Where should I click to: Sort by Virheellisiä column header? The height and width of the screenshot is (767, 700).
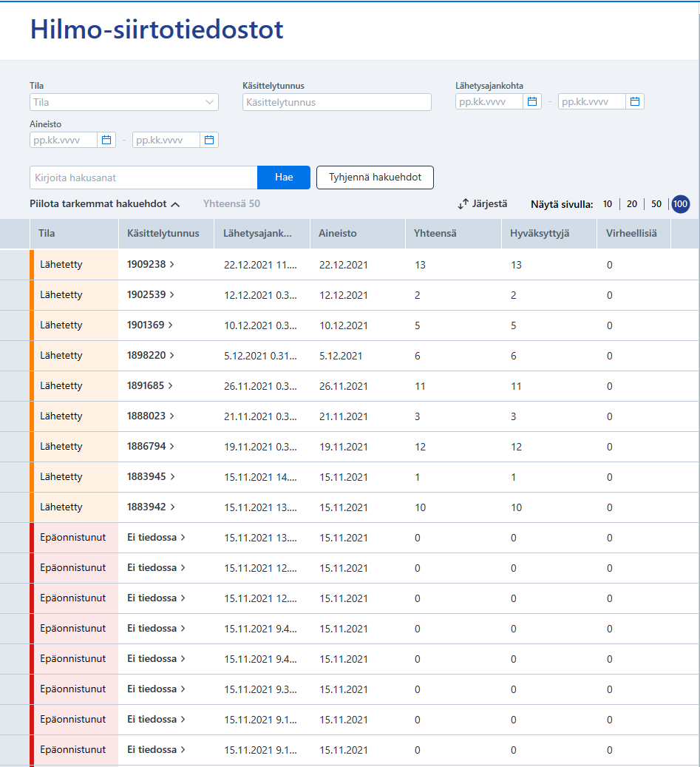(x=631, y=233)
